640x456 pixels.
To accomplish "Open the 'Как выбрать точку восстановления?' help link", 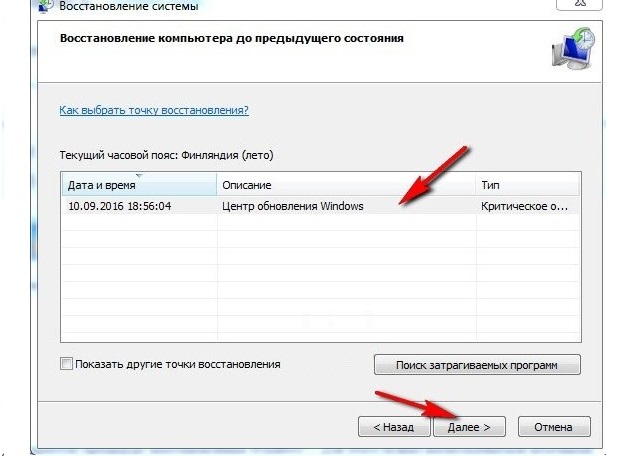I will (x=155, y=110).
